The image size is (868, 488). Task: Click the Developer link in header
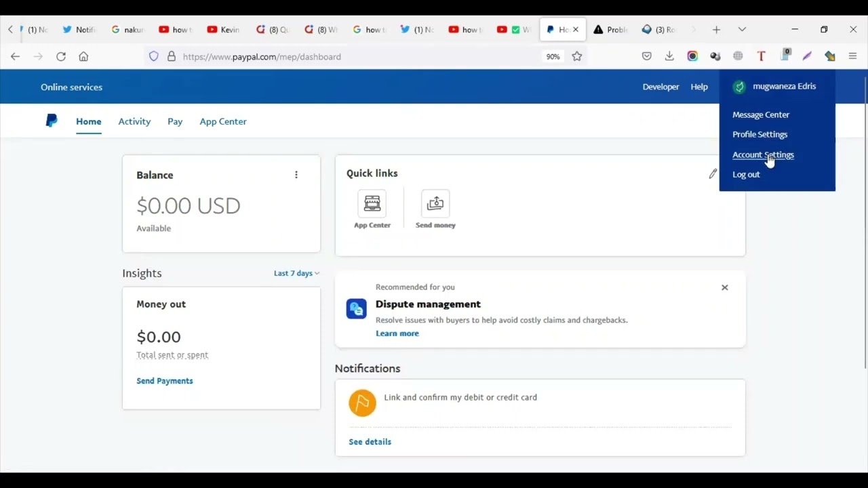(660, 87)
